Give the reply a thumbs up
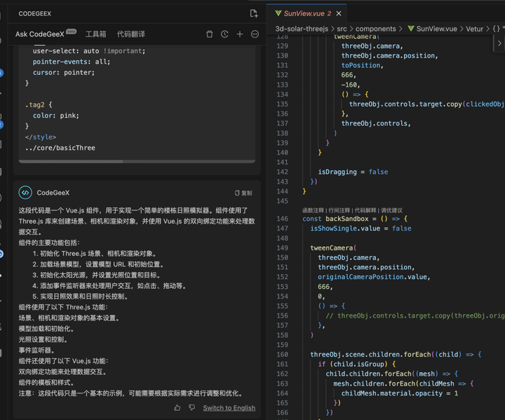Image resolution: width=505 pixels, height=420 pixels. (x=177, y=408)
